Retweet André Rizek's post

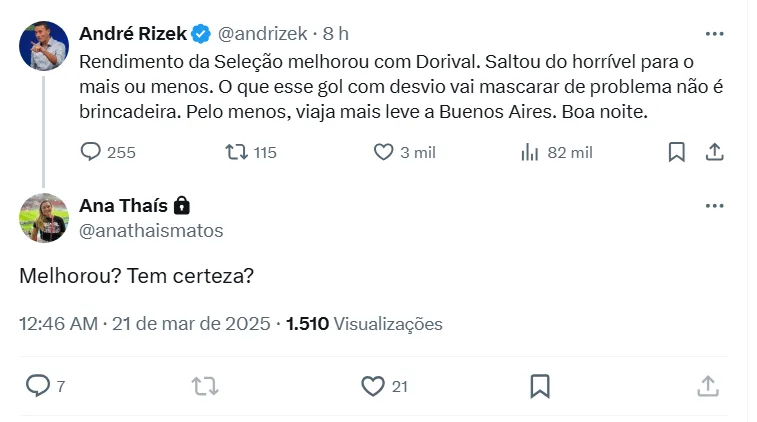point(236,152)
